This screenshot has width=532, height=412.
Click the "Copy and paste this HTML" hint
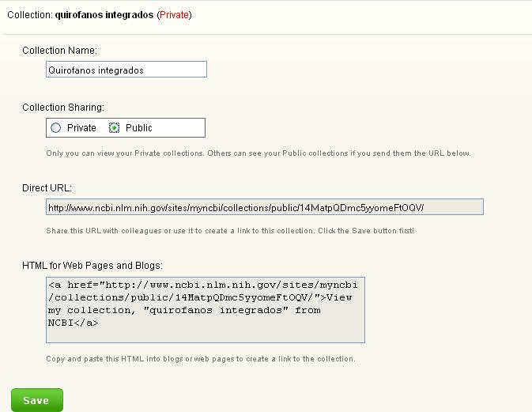(201, 359)
